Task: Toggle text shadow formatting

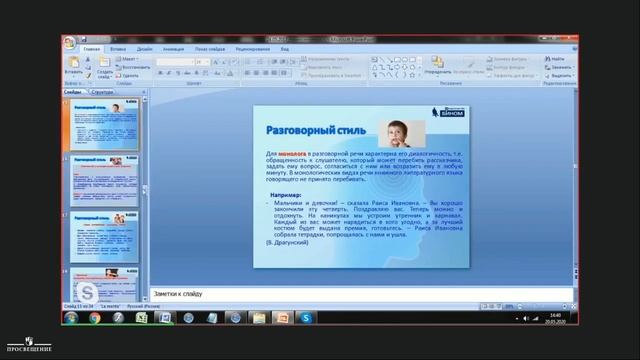Action: (x=196, y=73)
